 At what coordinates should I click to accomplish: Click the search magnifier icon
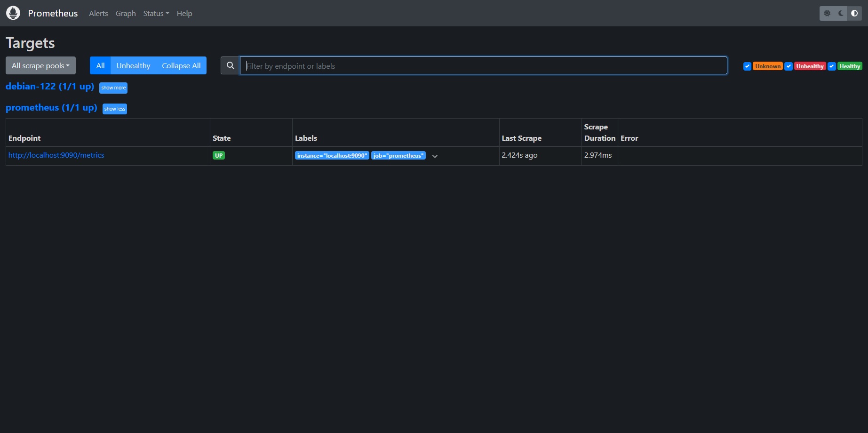point(231,65)
